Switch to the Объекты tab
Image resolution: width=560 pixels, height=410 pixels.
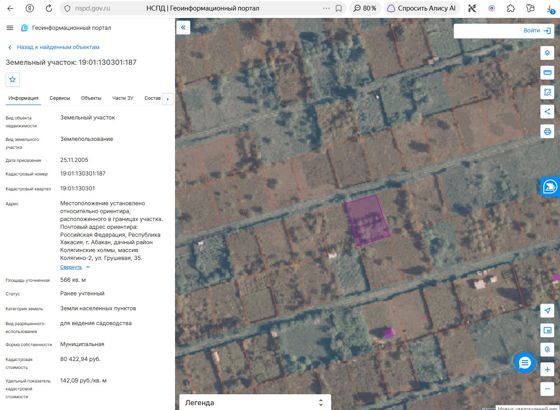tap(91, 98)
